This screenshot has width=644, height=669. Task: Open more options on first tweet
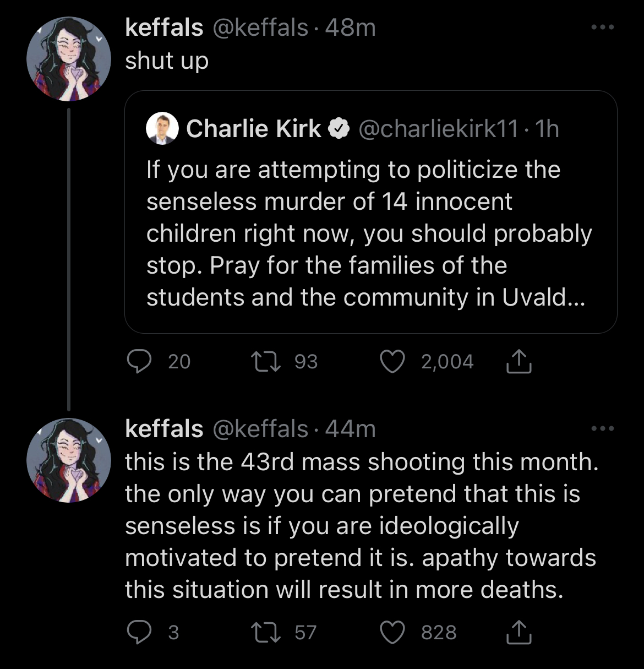(602, 27)
